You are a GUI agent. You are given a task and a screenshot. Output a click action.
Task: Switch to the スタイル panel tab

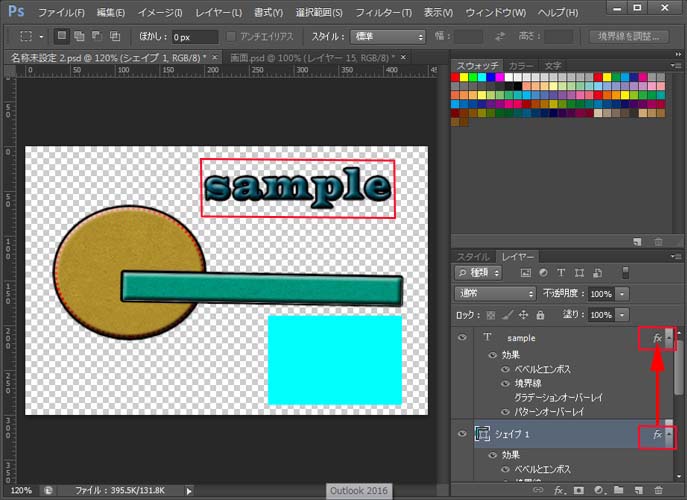click(474, 257)
